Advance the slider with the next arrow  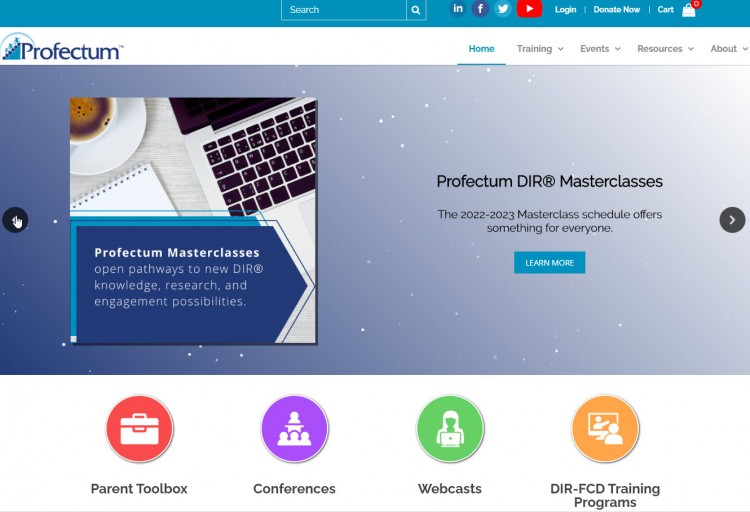coord(732,220)
